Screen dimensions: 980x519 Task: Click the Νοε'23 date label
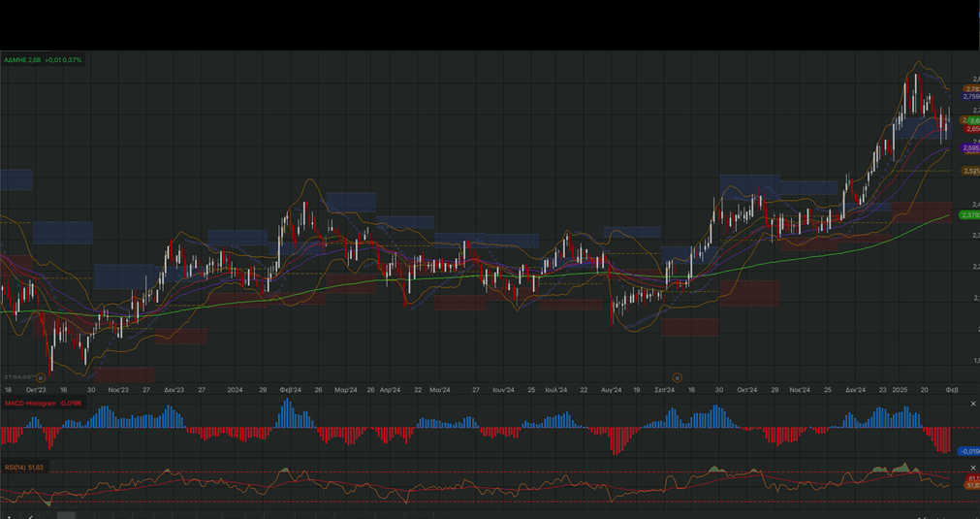pos(118,390)
